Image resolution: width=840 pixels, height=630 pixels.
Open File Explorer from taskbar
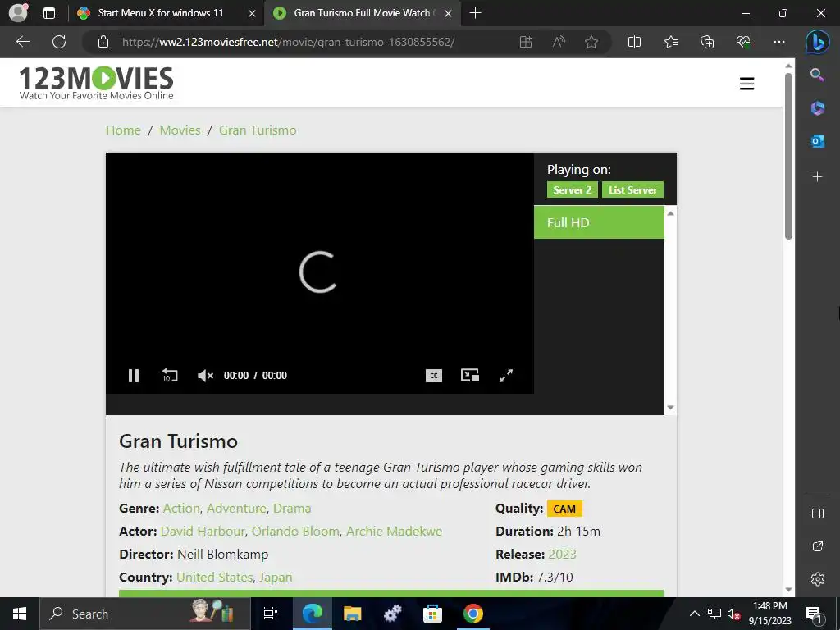(x=352, y=614)
